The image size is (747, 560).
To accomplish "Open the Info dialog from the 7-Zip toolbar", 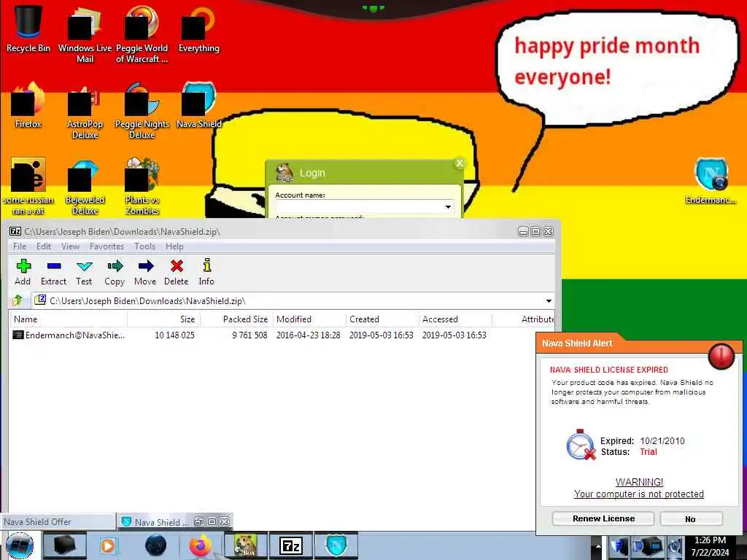I will [x=206, y=272].
